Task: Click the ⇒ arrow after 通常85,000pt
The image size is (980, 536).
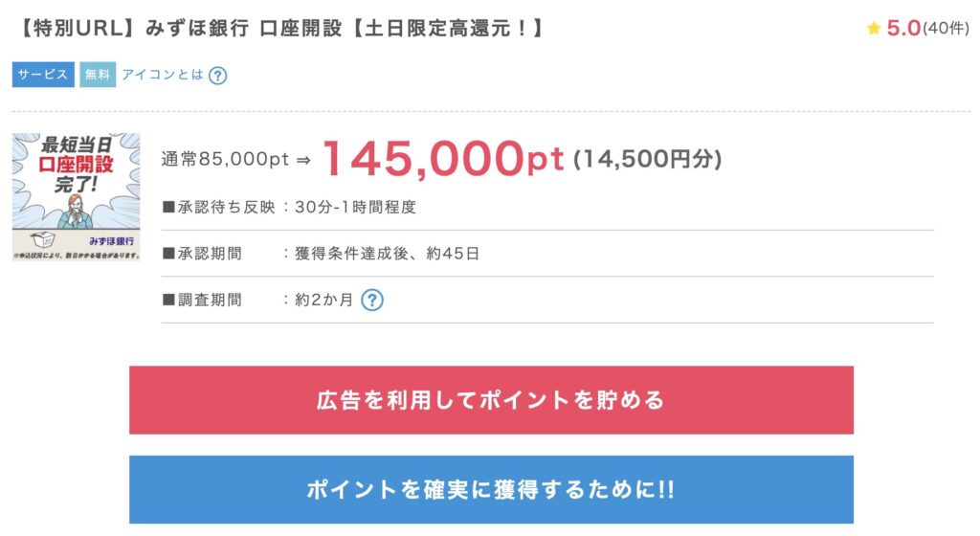Action: [304, 160]
